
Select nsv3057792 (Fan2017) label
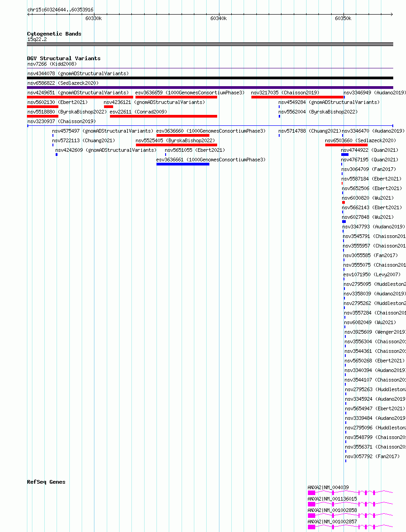click(373, 456)
